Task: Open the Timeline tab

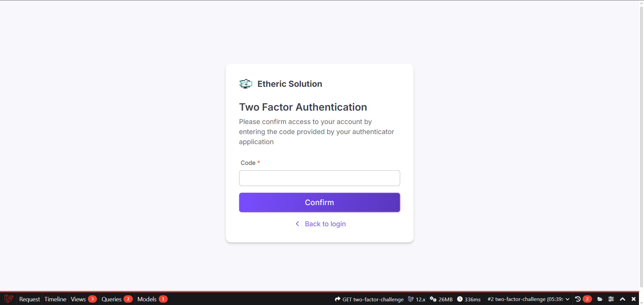Action: 55,299
